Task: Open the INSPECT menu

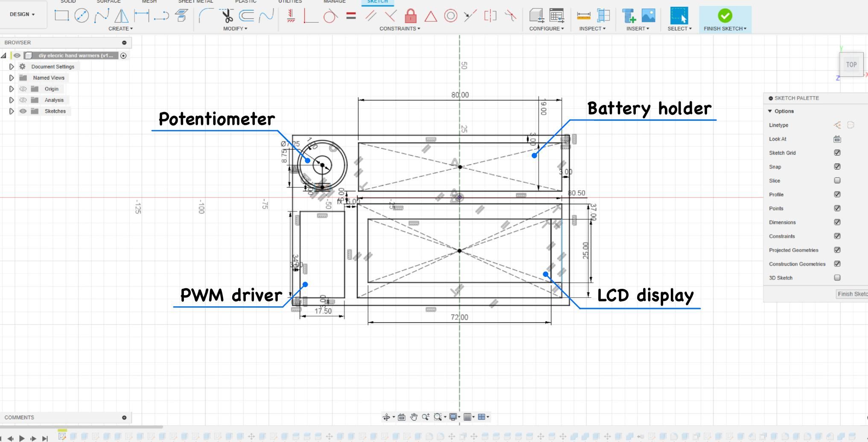Action: pyautogui.click(x=593, y=29)
